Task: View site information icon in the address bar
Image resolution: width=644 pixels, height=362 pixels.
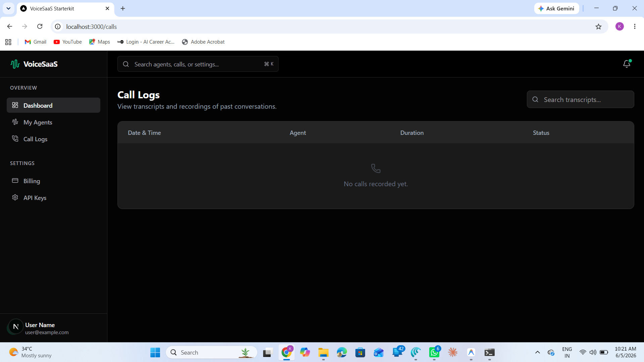Action: point(58,27)
